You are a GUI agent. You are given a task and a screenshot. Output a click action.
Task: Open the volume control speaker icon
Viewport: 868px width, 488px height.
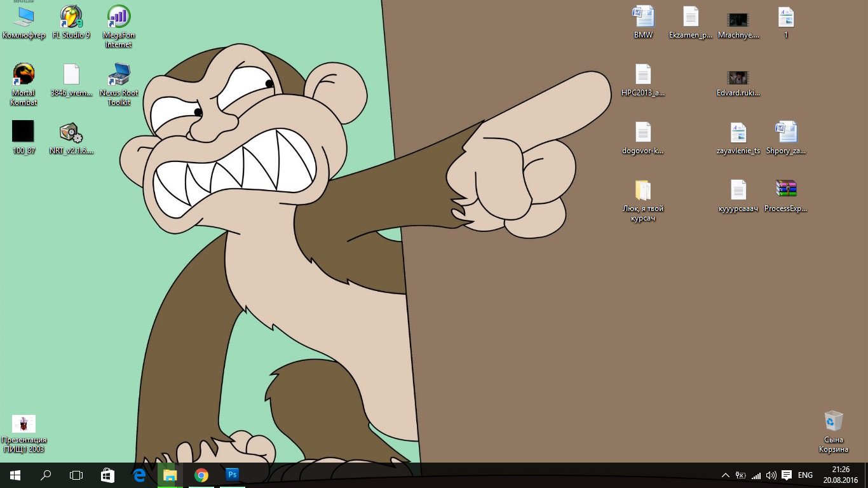(x=771, y=475)
